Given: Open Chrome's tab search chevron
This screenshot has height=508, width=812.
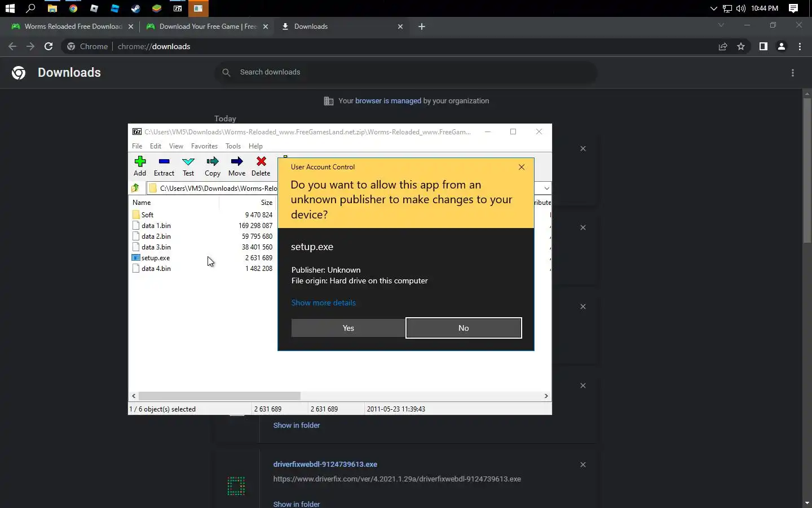Looking at the screenshot, I should [x=721, y=25].
